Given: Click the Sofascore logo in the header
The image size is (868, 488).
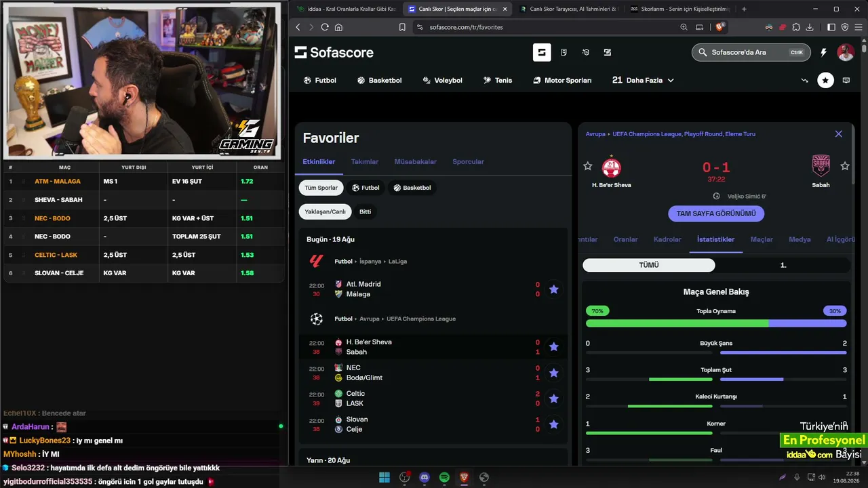Looking at the screenshot, I should click(334, 52).
